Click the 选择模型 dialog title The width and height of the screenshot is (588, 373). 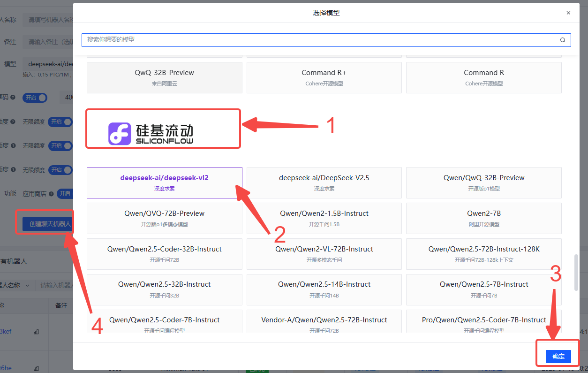click(326, 13)
